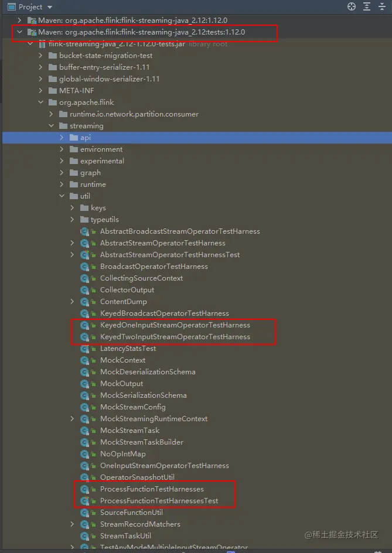The height and width of the screenshot is (553, 392).
Task: Collapse the util folder chevron
Action: click(x=62, y=196)
